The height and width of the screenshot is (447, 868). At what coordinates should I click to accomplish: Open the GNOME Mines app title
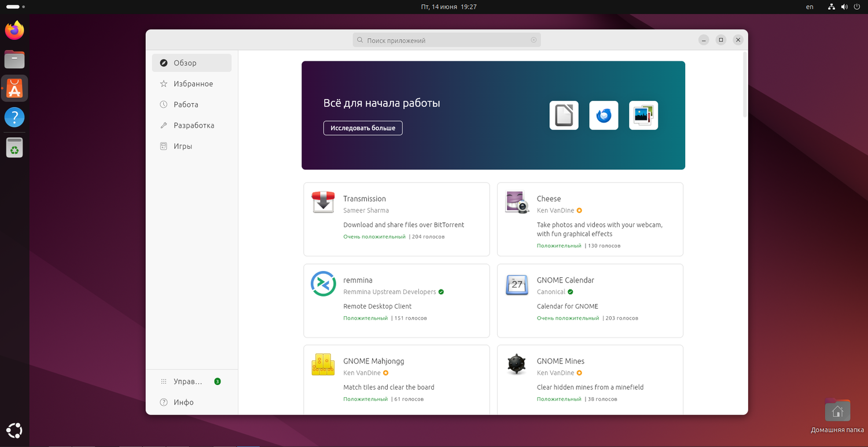click(x=561, y=361)
